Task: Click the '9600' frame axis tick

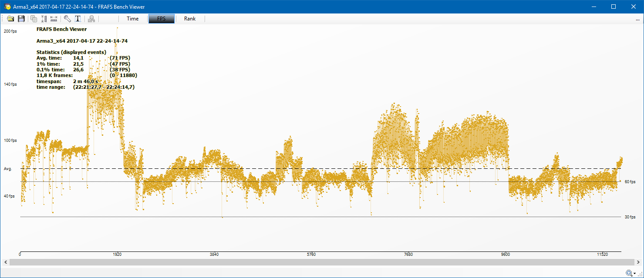Action: [506, 255]
